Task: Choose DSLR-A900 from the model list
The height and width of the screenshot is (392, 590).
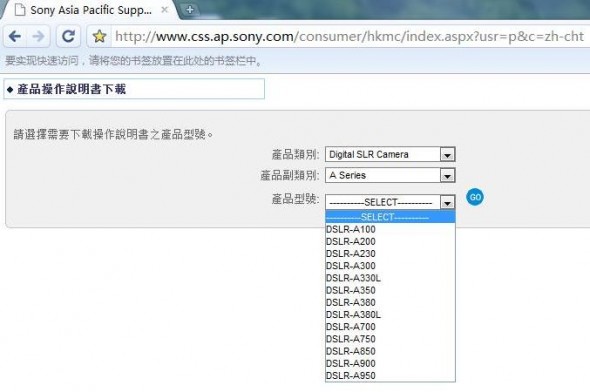Action: (x=390, y=363)
